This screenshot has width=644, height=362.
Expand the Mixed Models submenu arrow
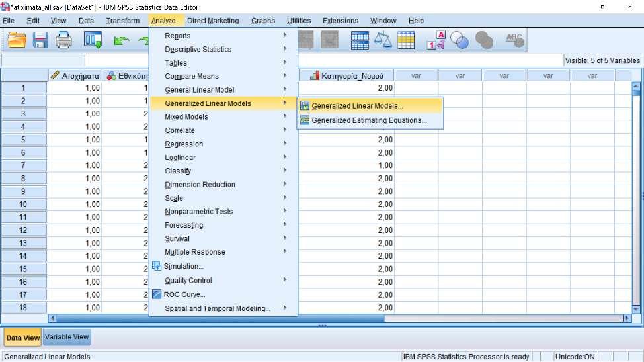[x=284, y=116]
